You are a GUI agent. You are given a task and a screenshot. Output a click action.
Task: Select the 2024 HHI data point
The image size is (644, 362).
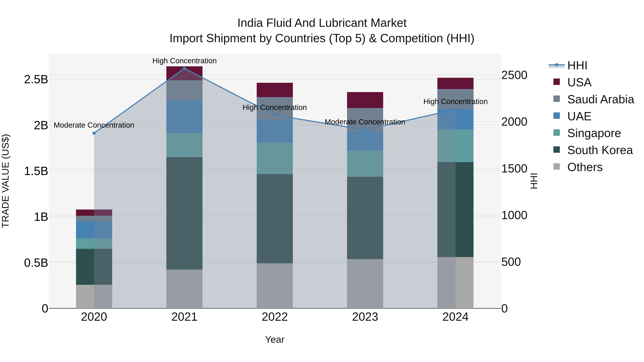click(455, 109)
